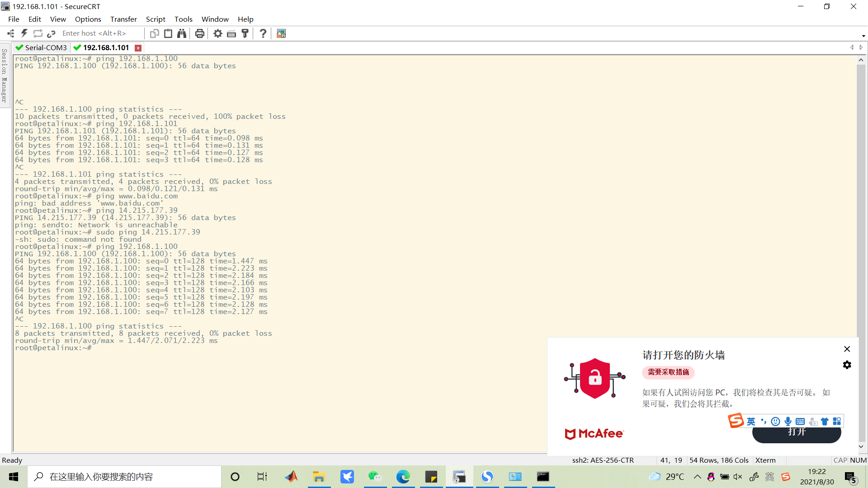Toggle 英 Chinese/English input mode
This screenshot has height=488, width=868.
point(750,421)
